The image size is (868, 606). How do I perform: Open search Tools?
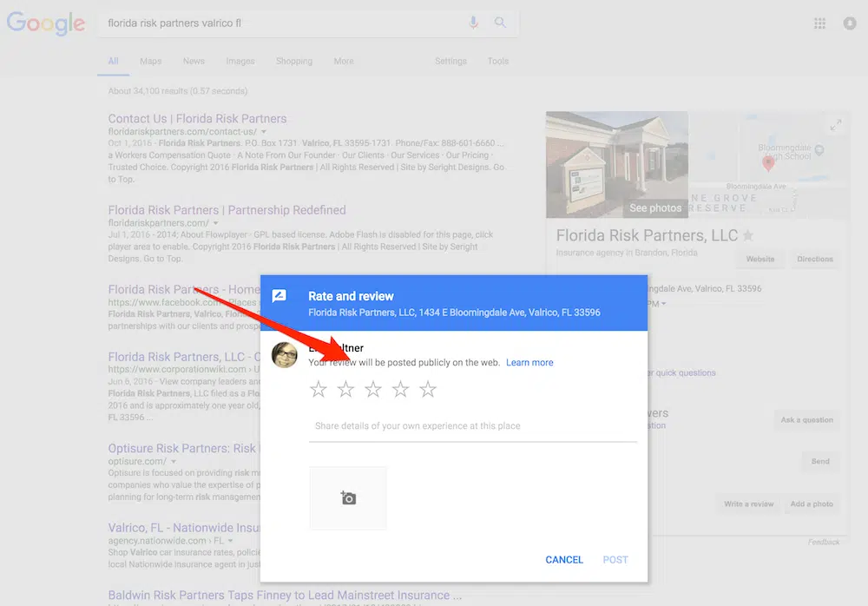[x=497, y=61]
